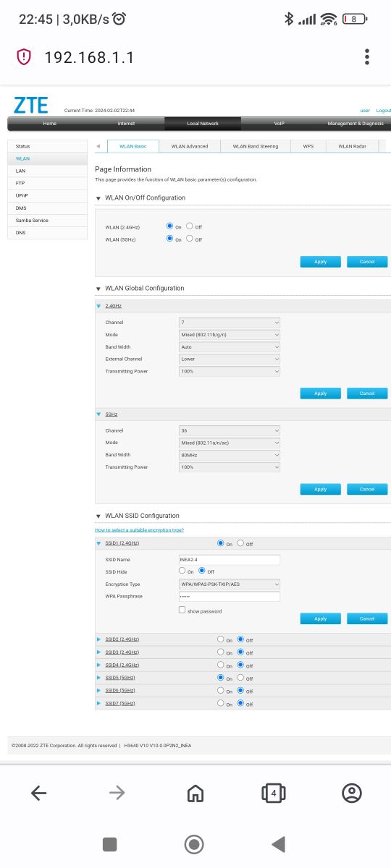Go back with browser back arrow

(39, 793)
